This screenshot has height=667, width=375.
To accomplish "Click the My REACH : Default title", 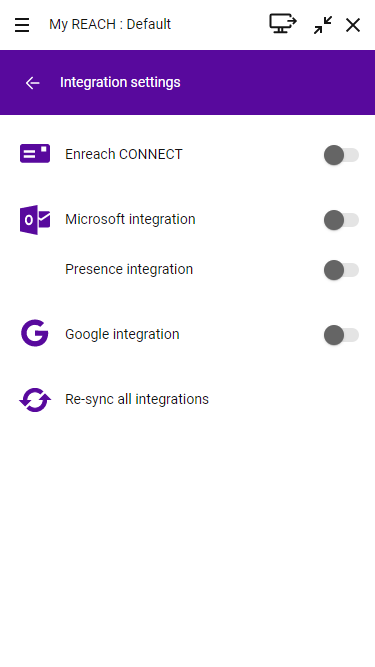I will (110, 24).
